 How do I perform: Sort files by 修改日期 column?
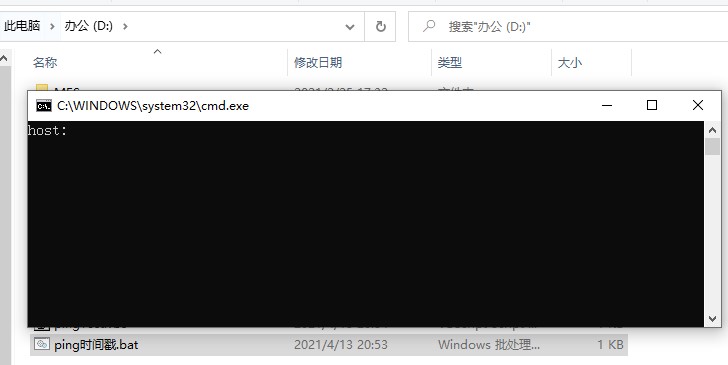[318, 62]
